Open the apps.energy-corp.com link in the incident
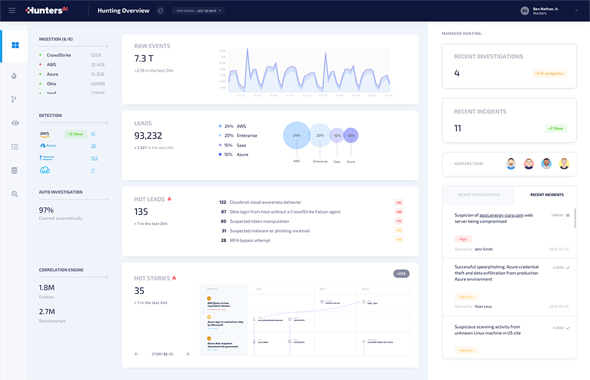590x380 pixels. (501, 215)
